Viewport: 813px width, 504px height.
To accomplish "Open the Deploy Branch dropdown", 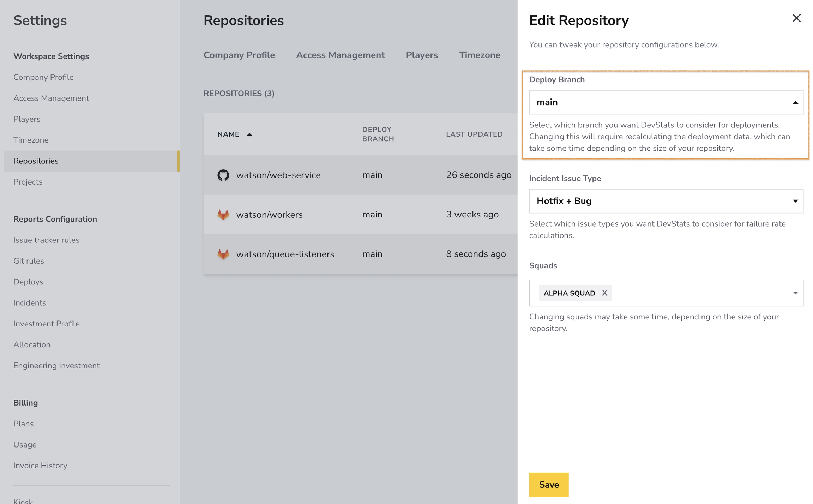I will [666, 102].
